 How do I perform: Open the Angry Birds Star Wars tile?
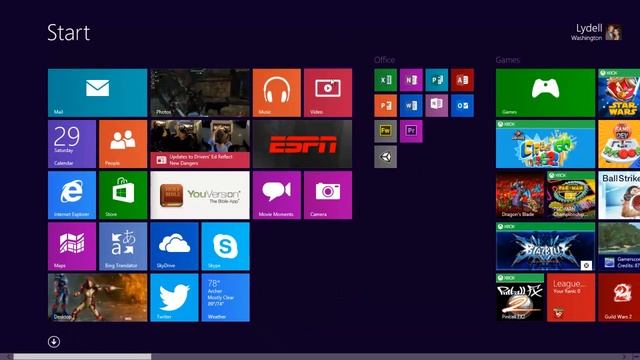(619, 93)
